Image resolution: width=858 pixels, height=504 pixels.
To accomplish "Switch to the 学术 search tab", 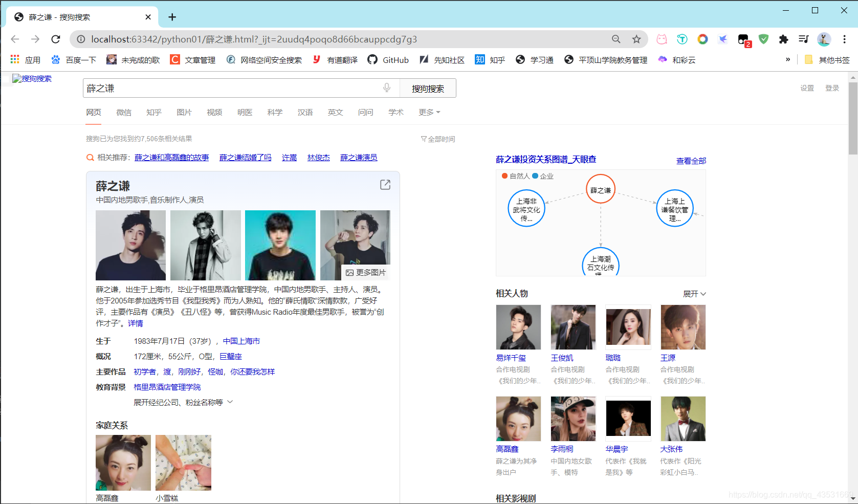I will (396, 112).
